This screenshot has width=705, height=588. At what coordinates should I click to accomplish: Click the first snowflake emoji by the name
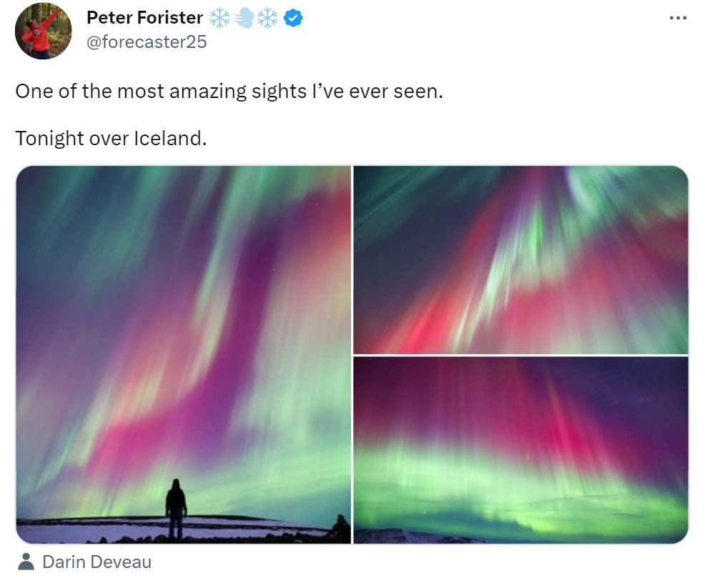(x=220, y=18)
